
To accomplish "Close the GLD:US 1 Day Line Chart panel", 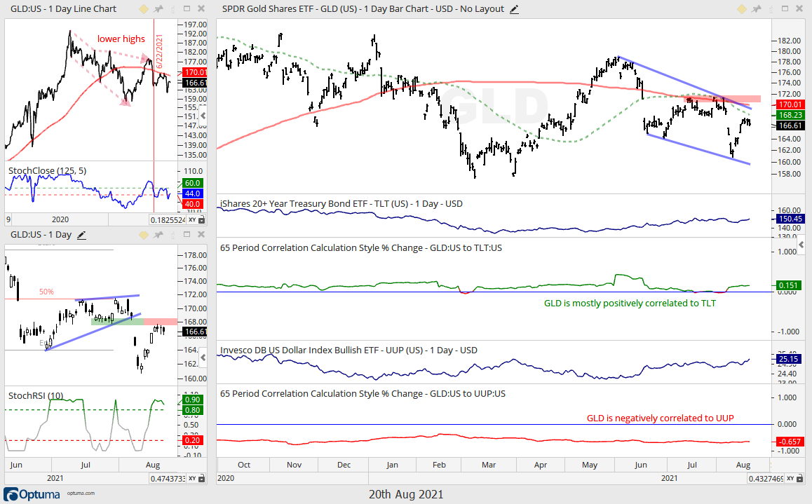I will coord(201,9).
